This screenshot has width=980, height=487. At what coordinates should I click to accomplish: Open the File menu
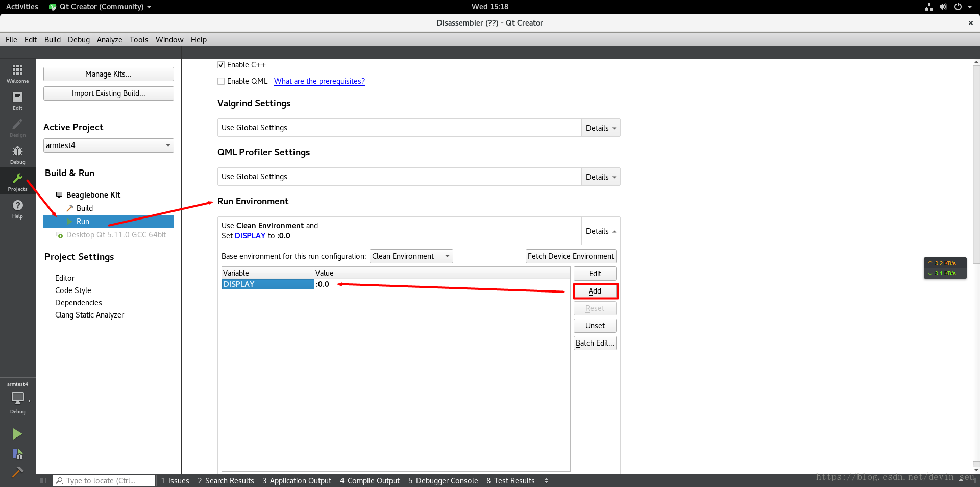pos(11,40)
